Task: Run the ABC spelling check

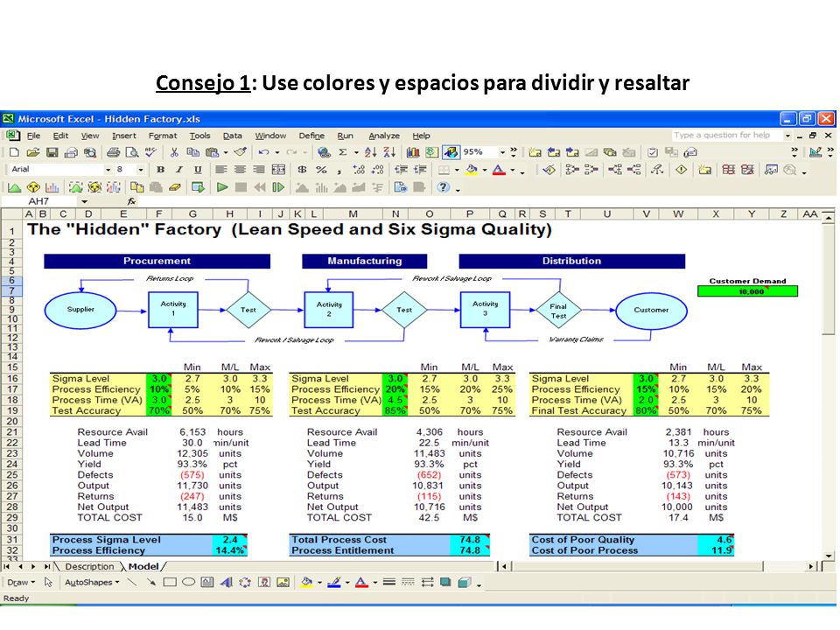Action: pyautogui.click(x=150, y=152)
